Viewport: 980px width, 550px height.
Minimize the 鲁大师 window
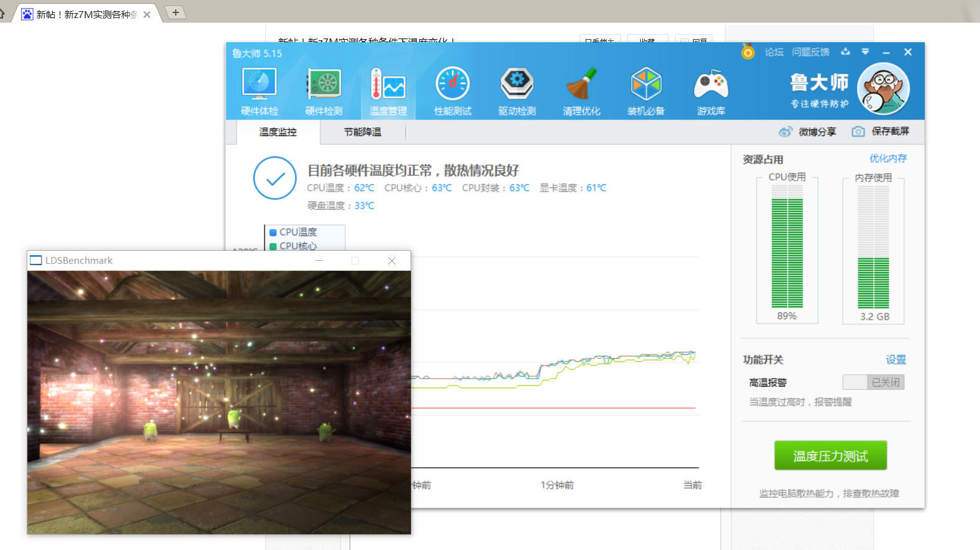coord(886,52)
